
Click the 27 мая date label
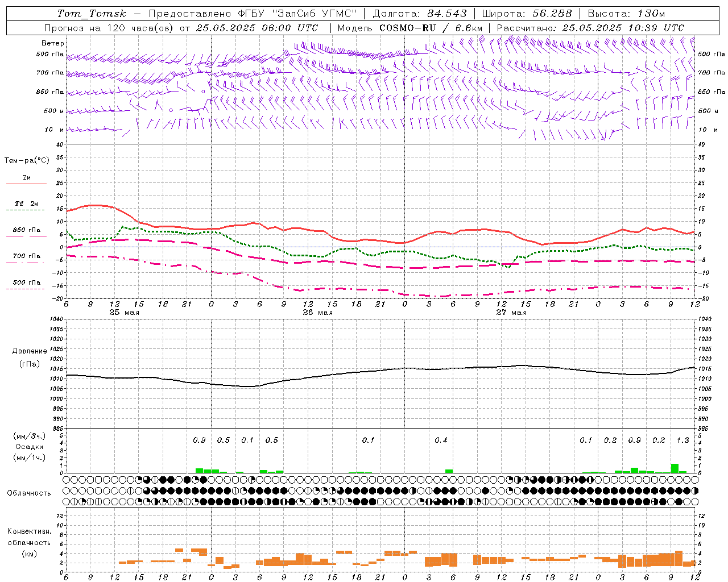[511, 313]
